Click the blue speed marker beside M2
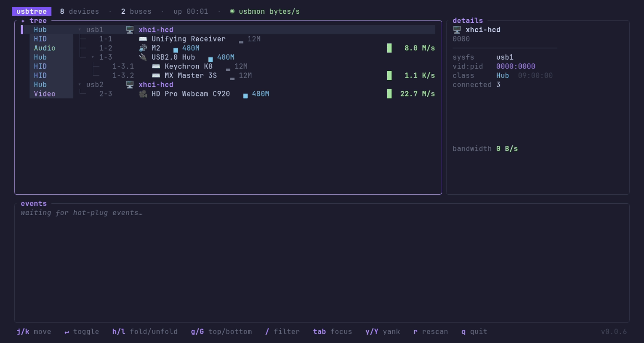Screen dimensions: 644x343 (176, 50)
